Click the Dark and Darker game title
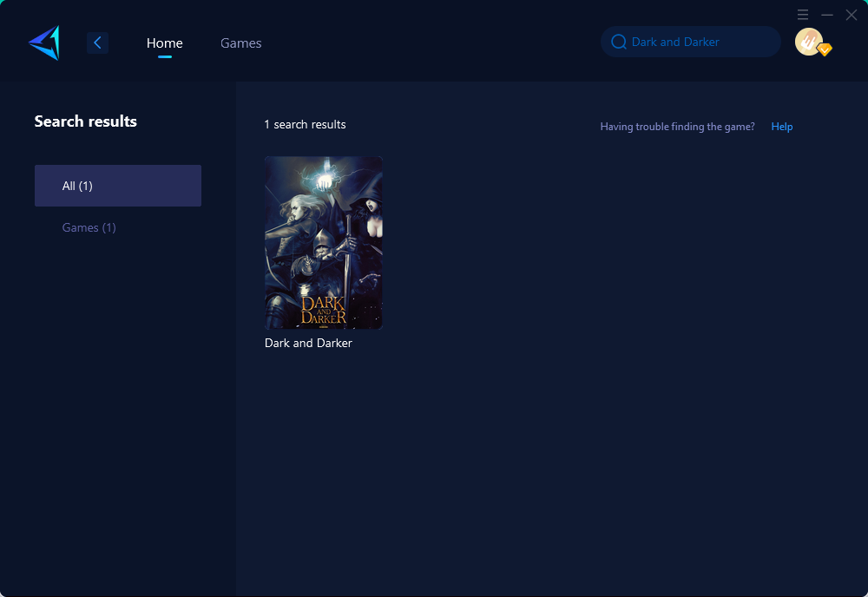Image resolution: width=868 pixels, height=597 pixels. [308, 343]
